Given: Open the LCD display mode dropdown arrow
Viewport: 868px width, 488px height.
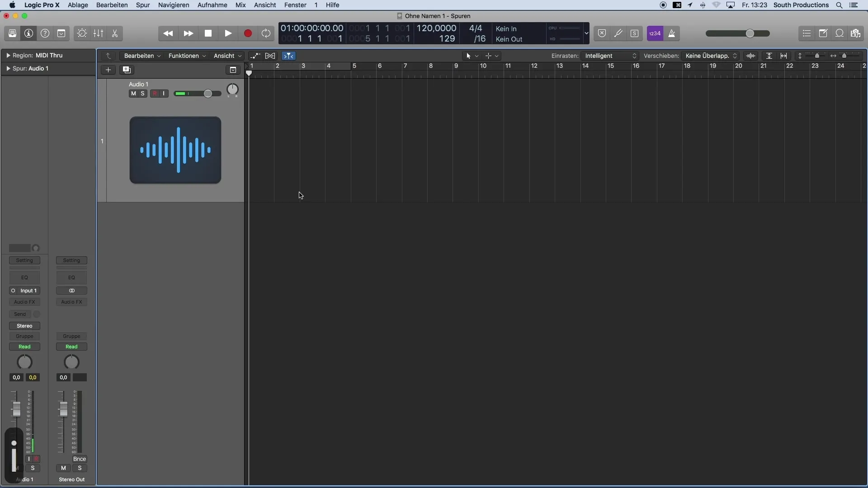Looking at the screenshot, I should [x=586, y=33].
